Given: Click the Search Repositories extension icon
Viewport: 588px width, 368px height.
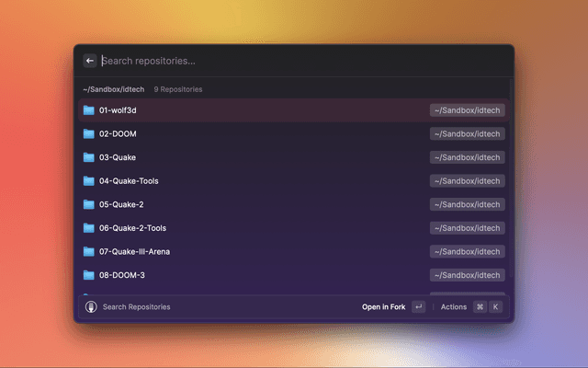Looking at the screenshot, I should pyautogui.click(x=91, y=306).
